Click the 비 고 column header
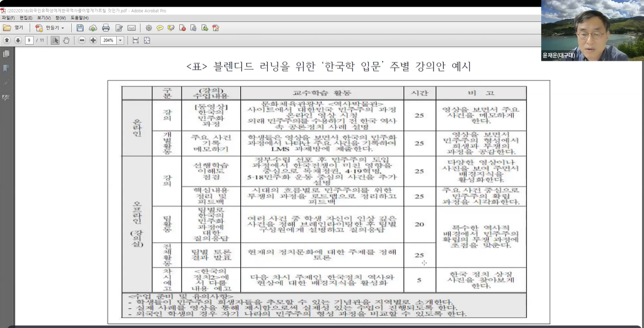The image size is (644, 328). [481, 93]
